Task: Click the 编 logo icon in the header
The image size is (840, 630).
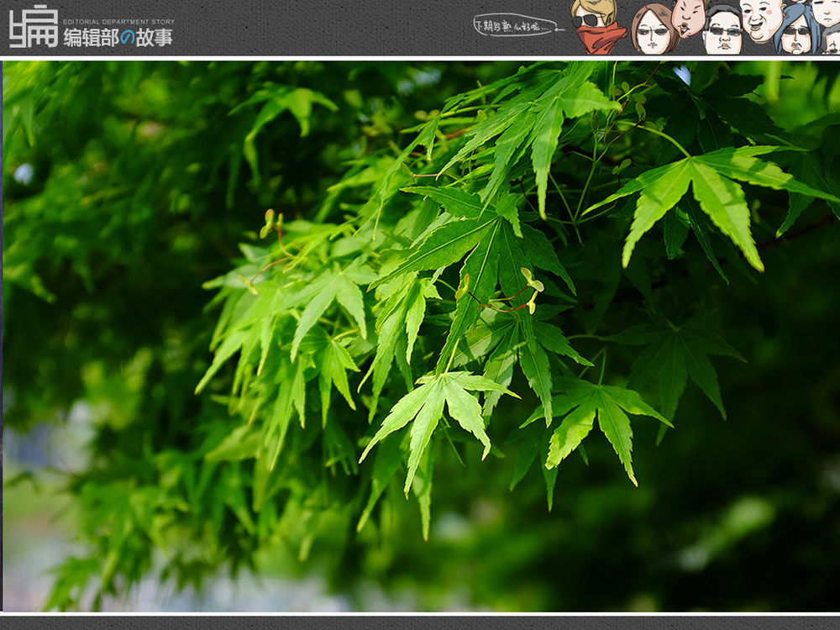Action: pos(34,26)
